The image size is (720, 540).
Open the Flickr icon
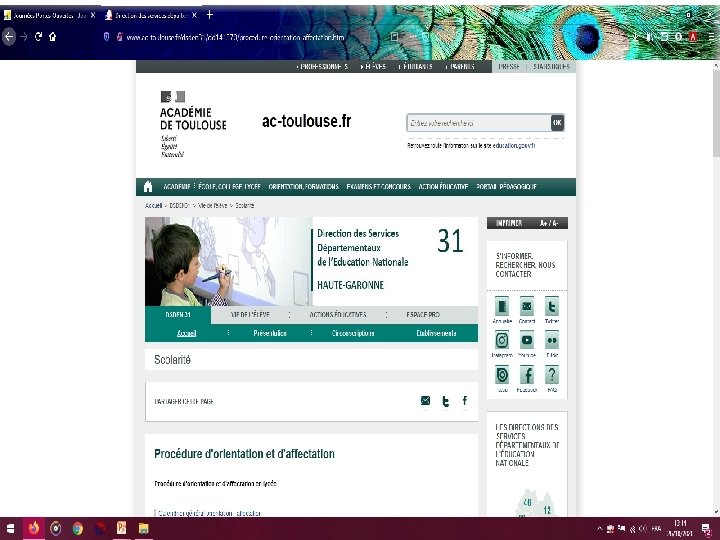pos(551,341)
